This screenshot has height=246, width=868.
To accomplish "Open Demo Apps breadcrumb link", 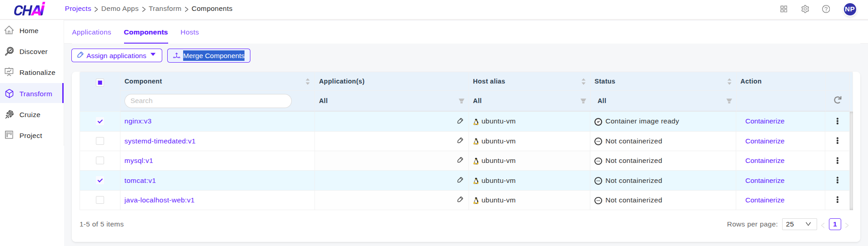I will tap(120, 9).
